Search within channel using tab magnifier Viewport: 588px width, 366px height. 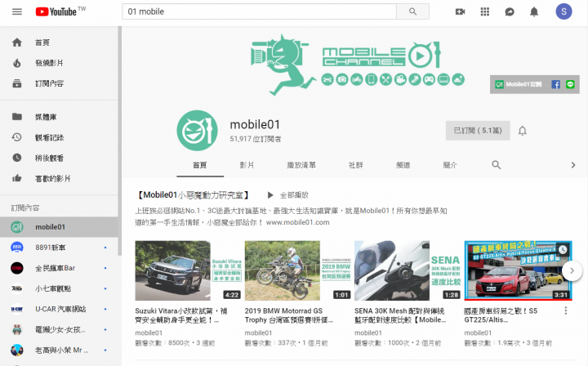pyautogui.click(x=497, y=165)
